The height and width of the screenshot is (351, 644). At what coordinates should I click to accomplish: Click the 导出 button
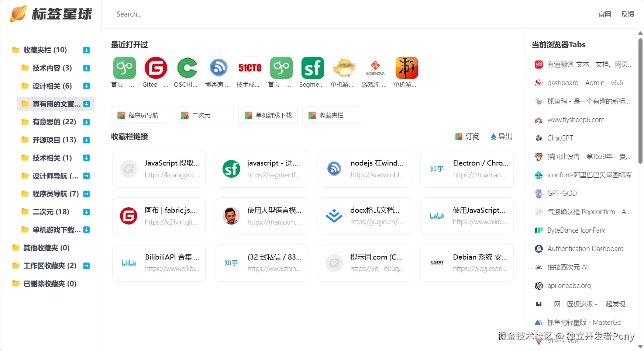pos(501,137)
